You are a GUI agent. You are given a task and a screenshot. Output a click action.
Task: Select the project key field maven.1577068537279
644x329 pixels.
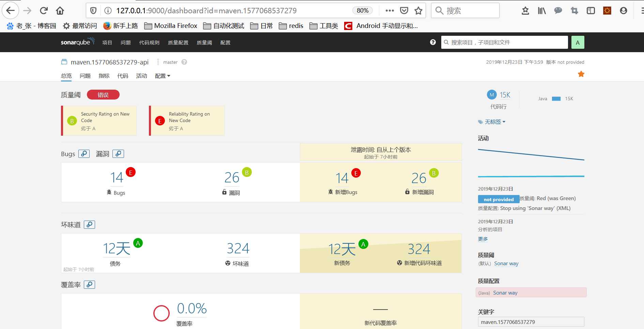[x=531, y=322]
